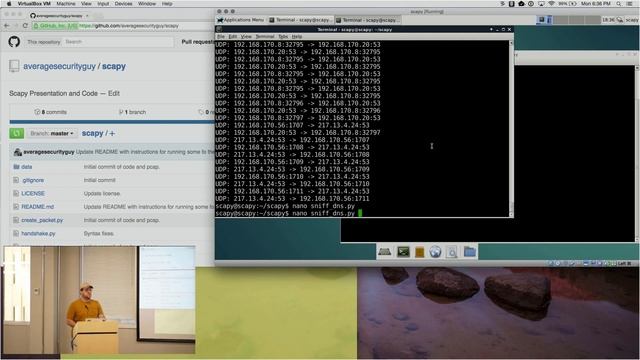
Task: Open the terminal Edit menu
Action: point(233,36)
